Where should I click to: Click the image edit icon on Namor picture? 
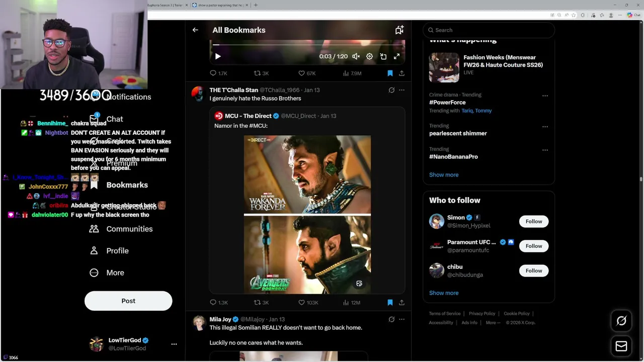tap(359, 284)
